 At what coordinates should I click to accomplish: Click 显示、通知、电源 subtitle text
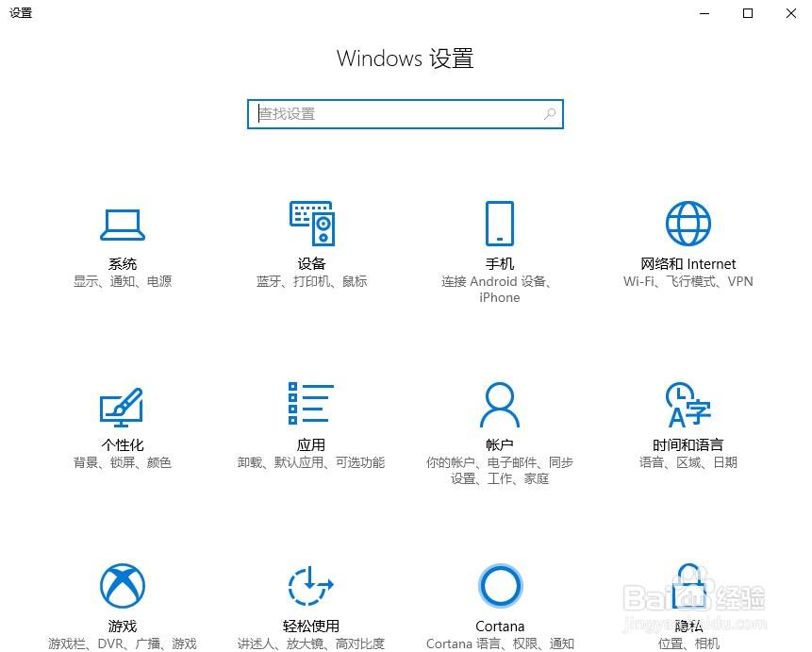click(122, 281)
